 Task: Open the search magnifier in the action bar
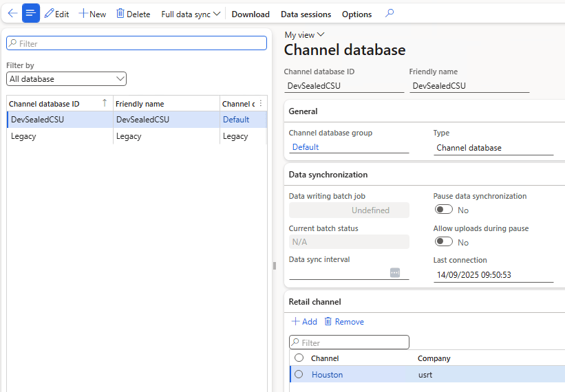coord(390,13)
